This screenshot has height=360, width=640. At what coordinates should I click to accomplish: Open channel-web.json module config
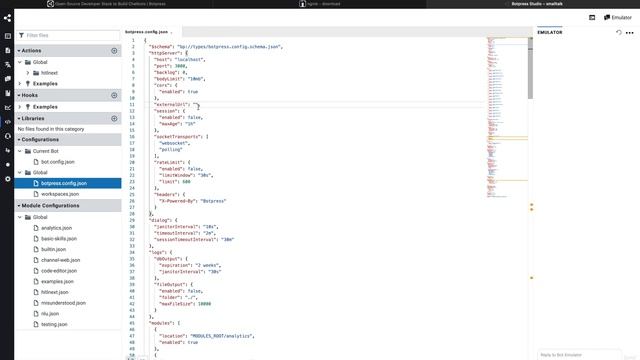tap(60, 260)
